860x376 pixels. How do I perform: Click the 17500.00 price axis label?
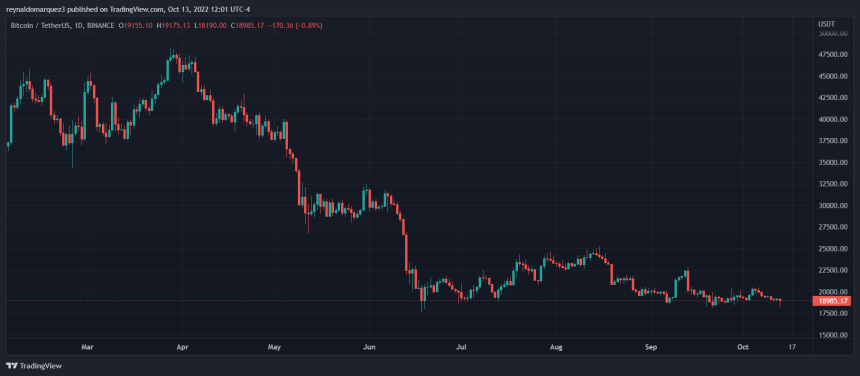(834, 314)
